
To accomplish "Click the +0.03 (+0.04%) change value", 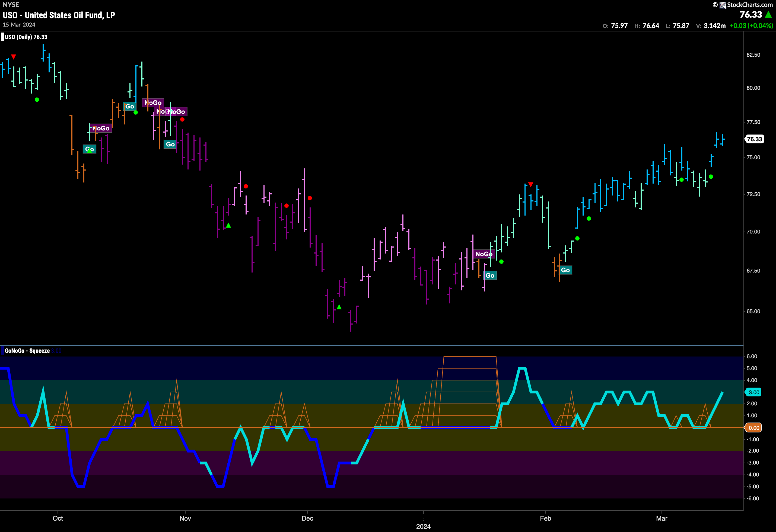I will (x=751, y=26).
